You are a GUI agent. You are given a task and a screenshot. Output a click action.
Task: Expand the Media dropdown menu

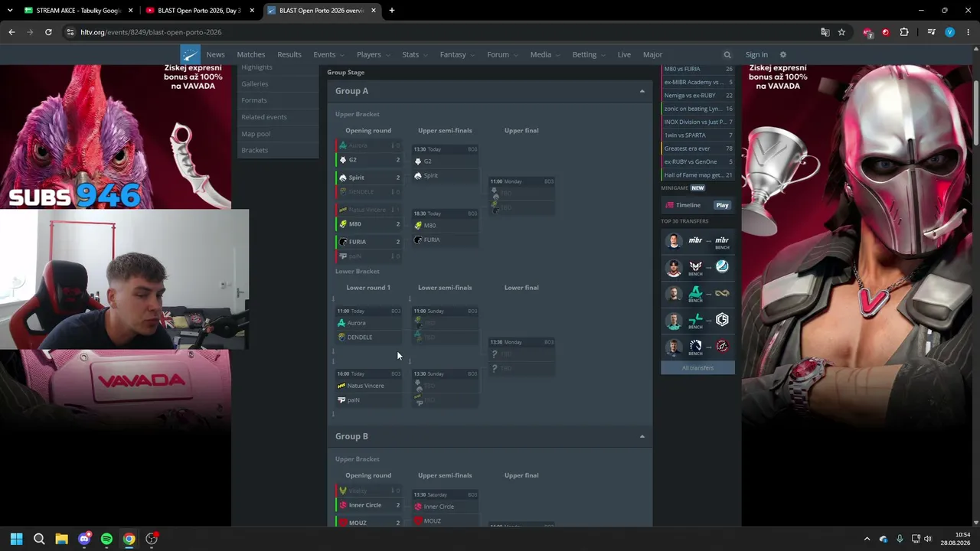click(x=545, y=54)
